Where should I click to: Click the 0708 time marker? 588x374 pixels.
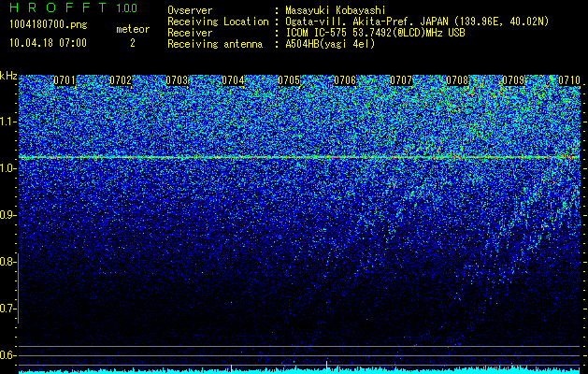pos(457,80)
